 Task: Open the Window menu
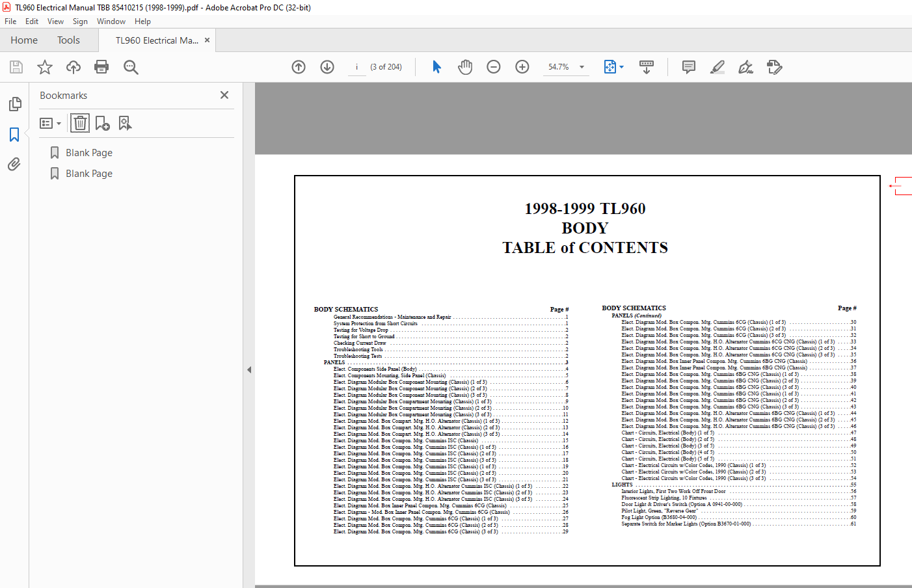coord(111,21)
